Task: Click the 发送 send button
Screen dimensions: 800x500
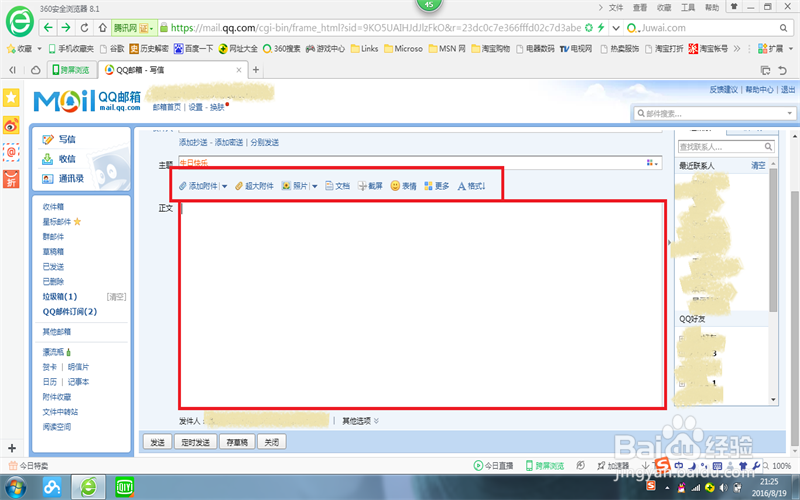Action: point(157,442)
